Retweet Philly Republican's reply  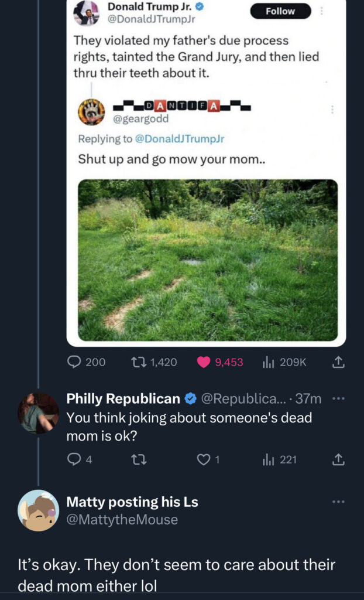point(138,460)
